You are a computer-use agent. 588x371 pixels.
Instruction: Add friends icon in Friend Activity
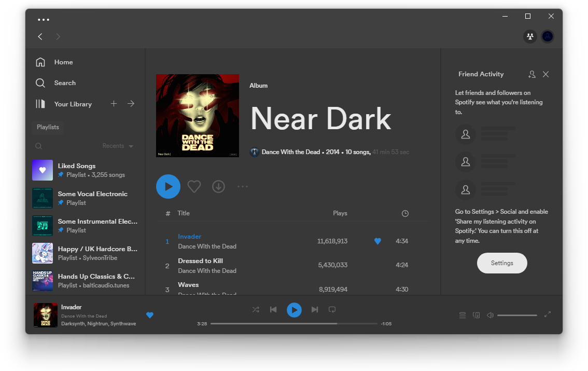coord(532,74)
